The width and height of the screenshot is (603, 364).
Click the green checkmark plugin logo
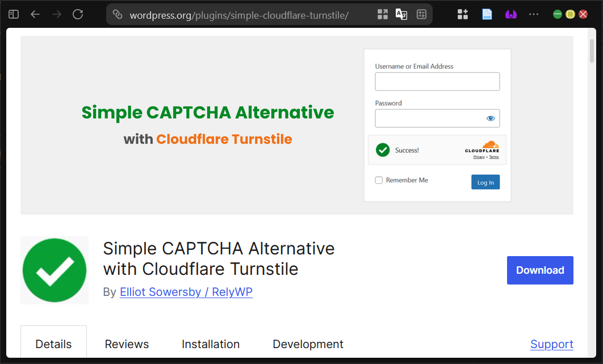point(54,270)
